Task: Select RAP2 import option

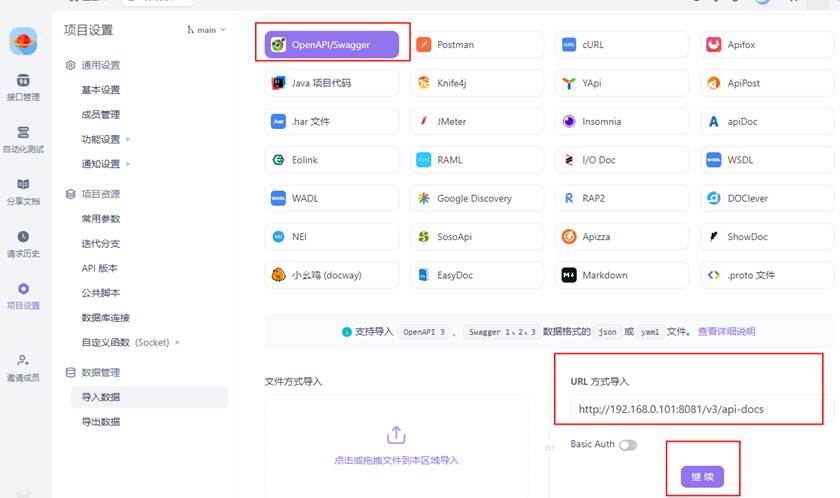Action: (622, 198)
